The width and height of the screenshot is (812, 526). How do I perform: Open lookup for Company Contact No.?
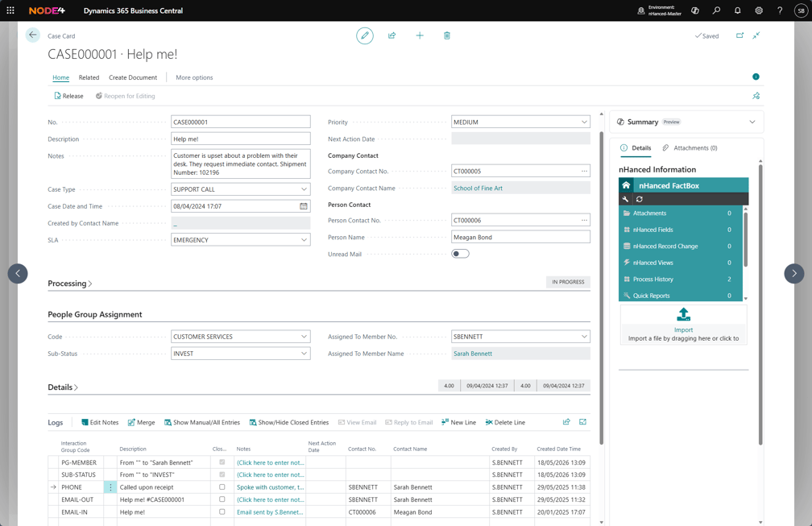[584, 172]
